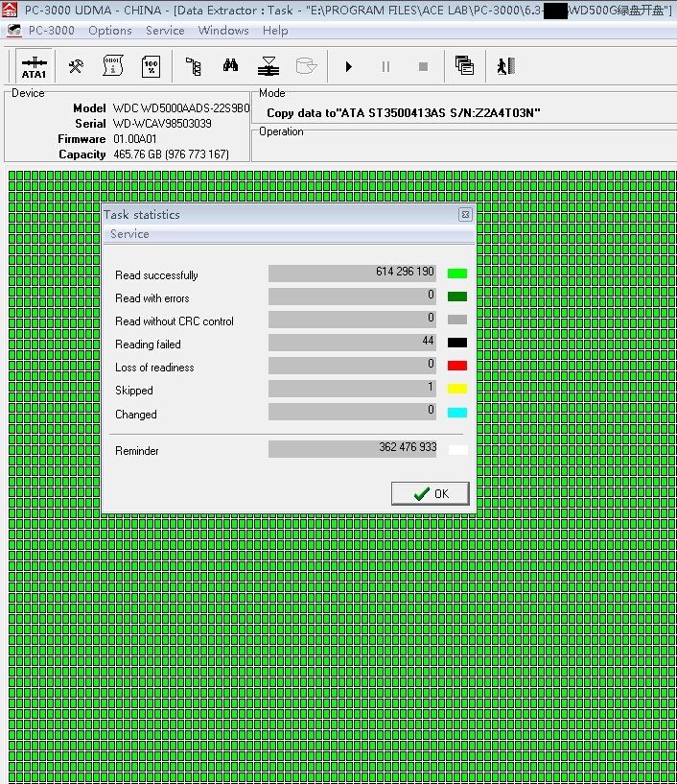Click the 100% document toolbar icon
The height and width of the screenshot is (784, 677).
(151, 66)
